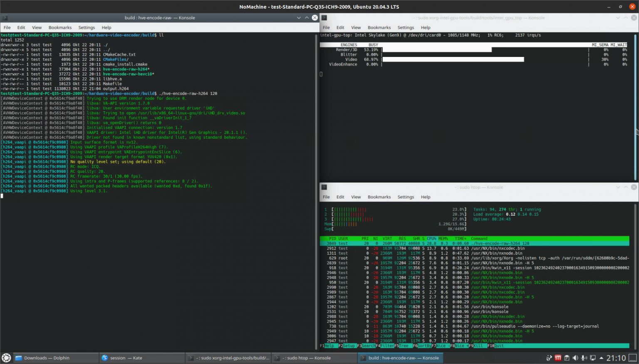Open View menu in htop Konsole window

click(356, 197)
